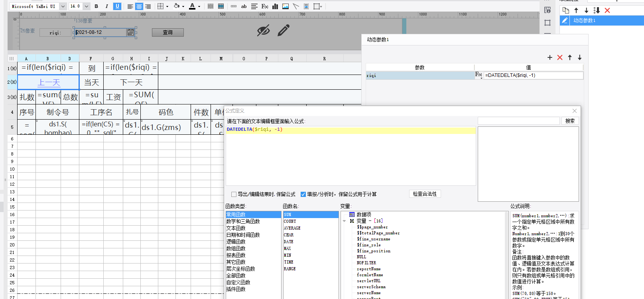Select 日期和时间函数 function type
This screenshot has width=644, height=299.
(x=243, y=235)
